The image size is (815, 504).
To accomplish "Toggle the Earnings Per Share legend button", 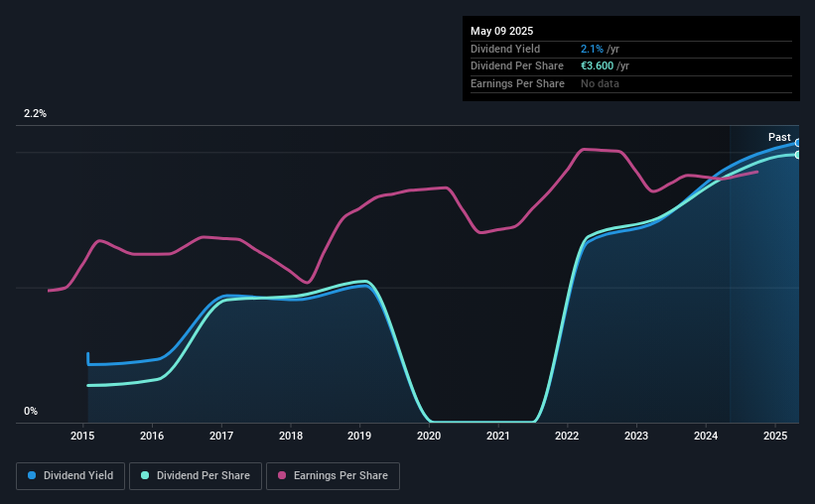I will [x=333, y=476].
